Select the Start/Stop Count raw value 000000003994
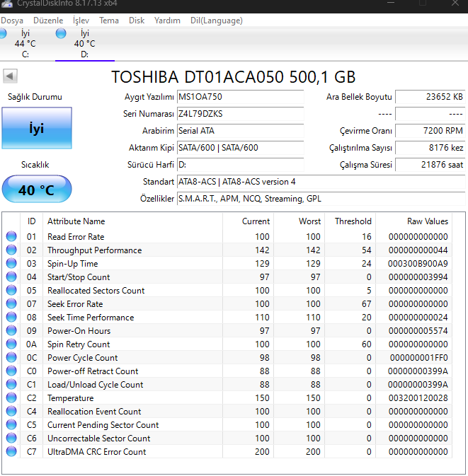This screenshot has width=468, height=476. pyautogui.click(x=418, y=277)
